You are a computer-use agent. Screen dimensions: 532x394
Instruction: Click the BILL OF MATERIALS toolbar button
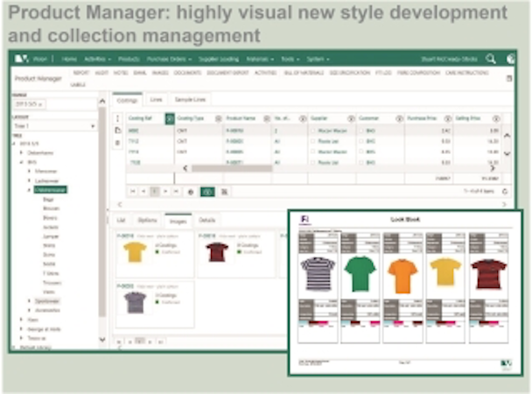click(304, 73)
